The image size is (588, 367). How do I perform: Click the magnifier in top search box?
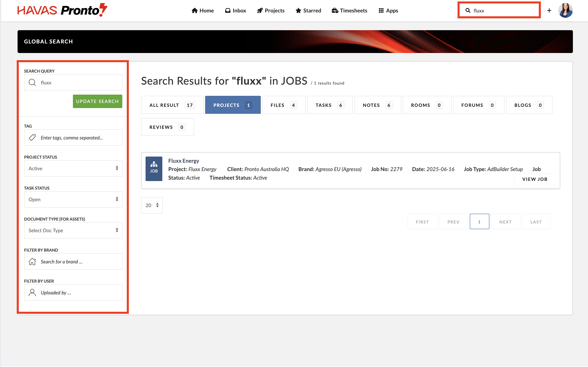(x=468, y=10)
